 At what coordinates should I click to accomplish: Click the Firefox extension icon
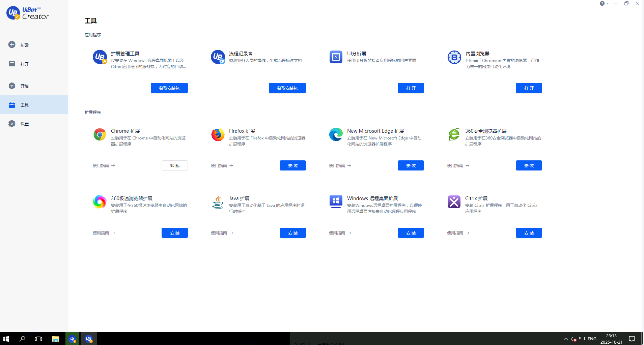pyautogui.click(x=218, y=134)
